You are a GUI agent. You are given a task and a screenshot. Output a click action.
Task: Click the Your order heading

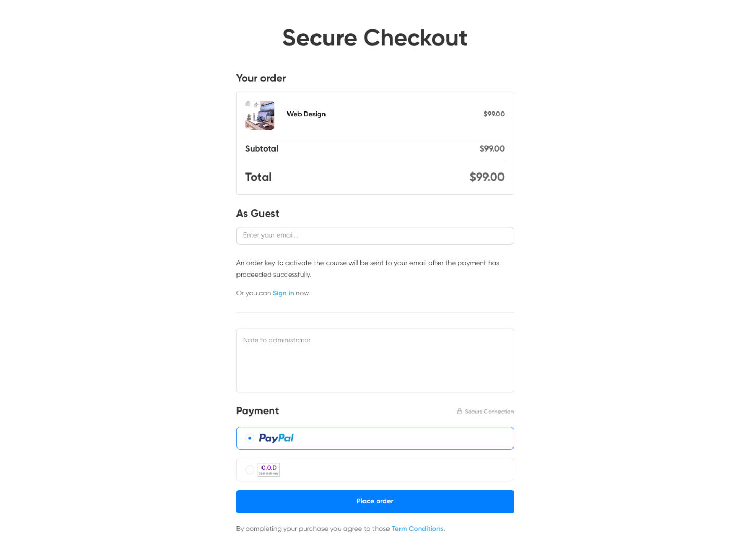[261, 78]
